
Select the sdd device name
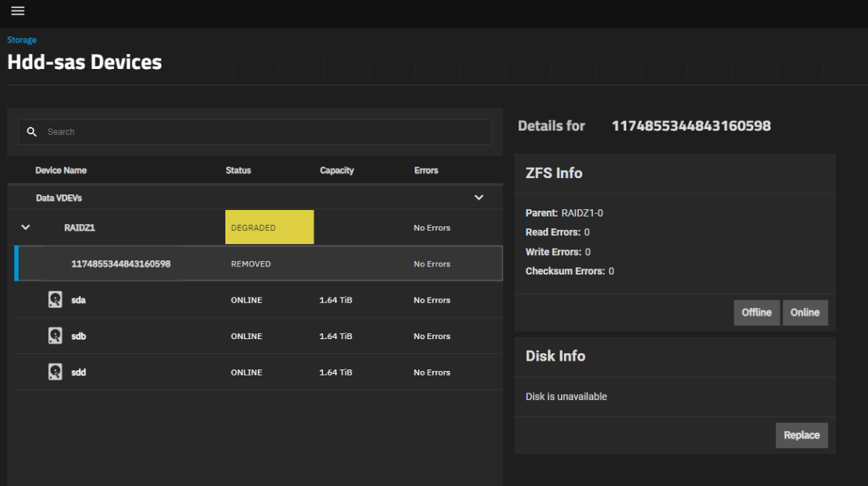[79, 372]
